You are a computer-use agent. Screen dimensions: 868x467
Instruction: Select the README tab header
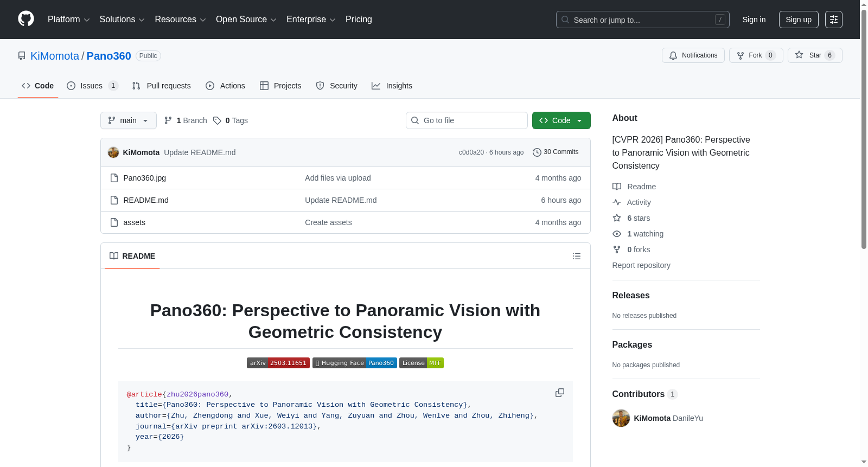click(132, 256)
